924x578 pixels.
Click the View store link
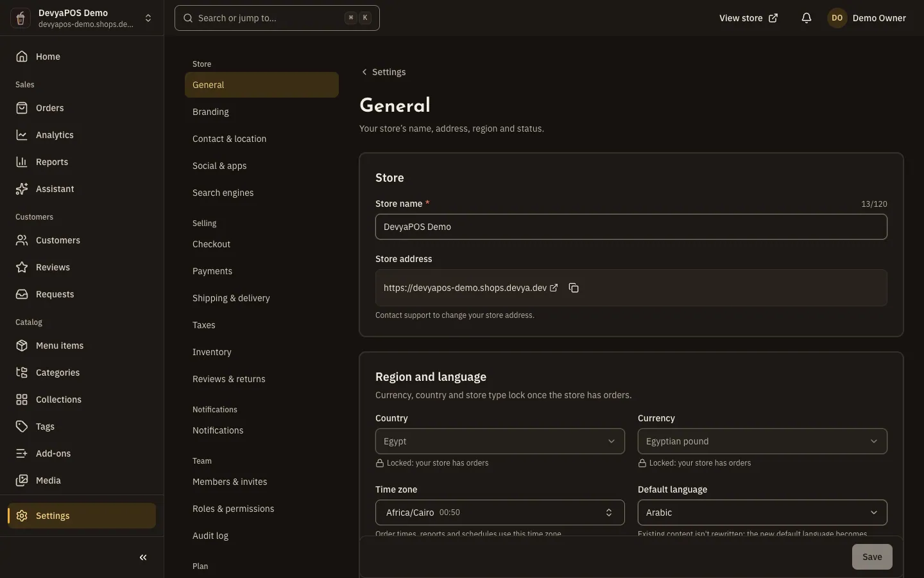tap(748, 18)
